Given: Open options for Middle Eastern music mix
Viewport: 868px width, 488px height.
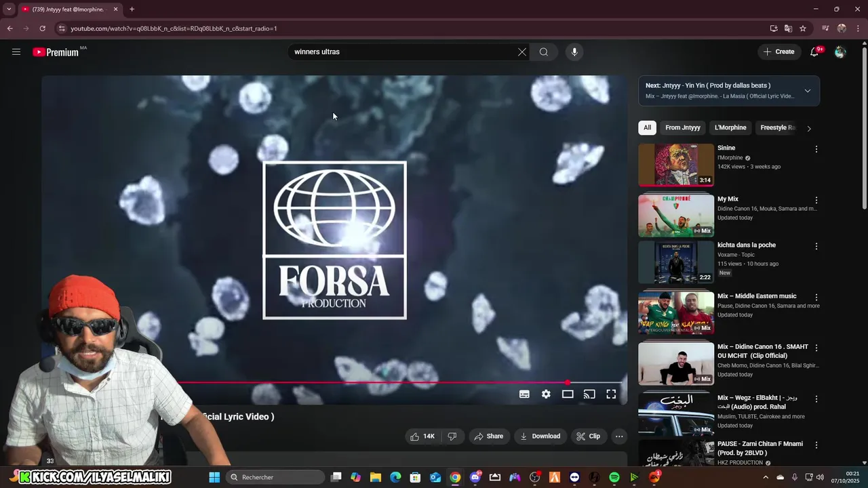Looking at the screenshot, I should pyautogui.click(x=816, y=298).
